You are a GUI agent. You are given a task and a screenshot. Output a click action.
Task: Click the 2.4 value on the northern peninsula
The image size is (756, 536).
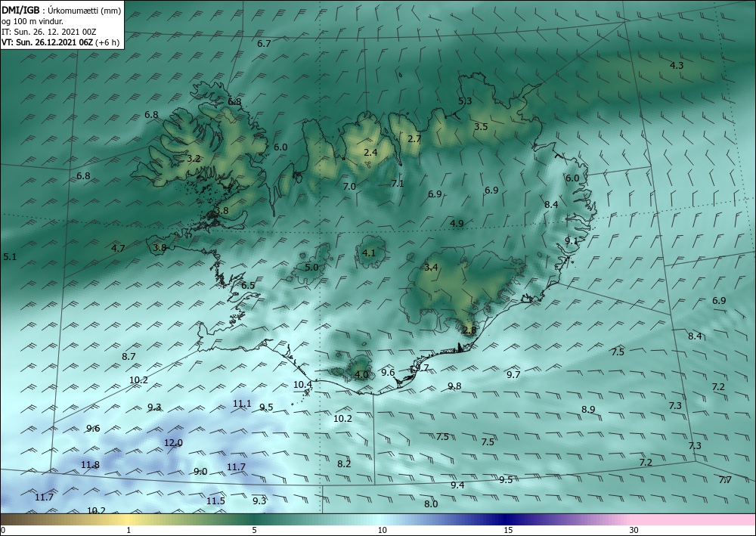(x=370, y=153)
